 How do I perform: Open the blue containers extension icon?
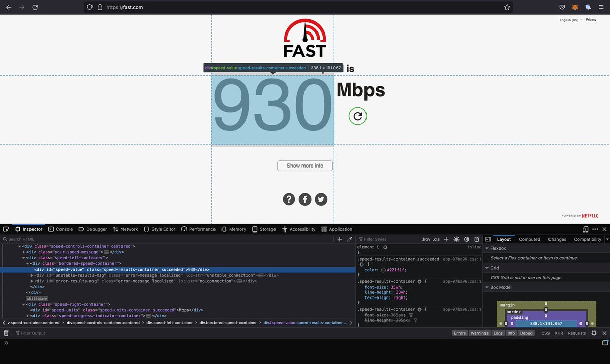point(588,7)
